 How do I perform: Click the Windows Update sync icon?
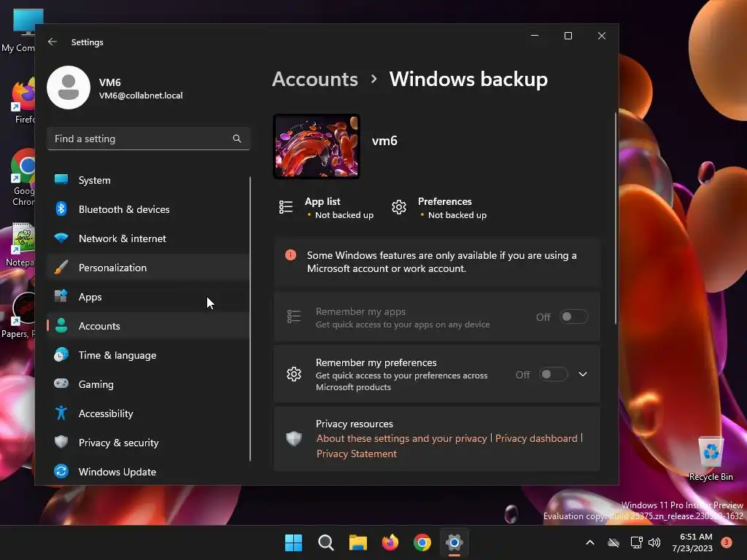(61, 471)
